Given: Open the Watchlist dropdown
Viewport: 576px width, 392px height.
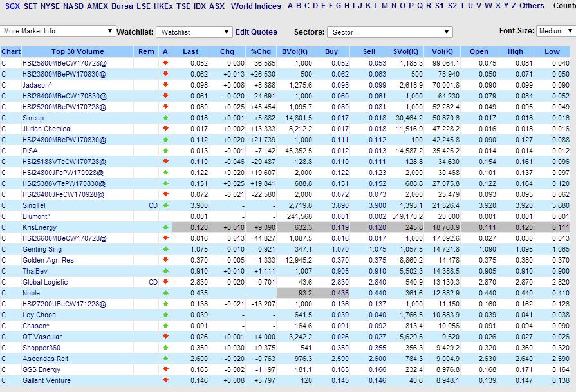Looking at the screenshot, I should (194, 32).
